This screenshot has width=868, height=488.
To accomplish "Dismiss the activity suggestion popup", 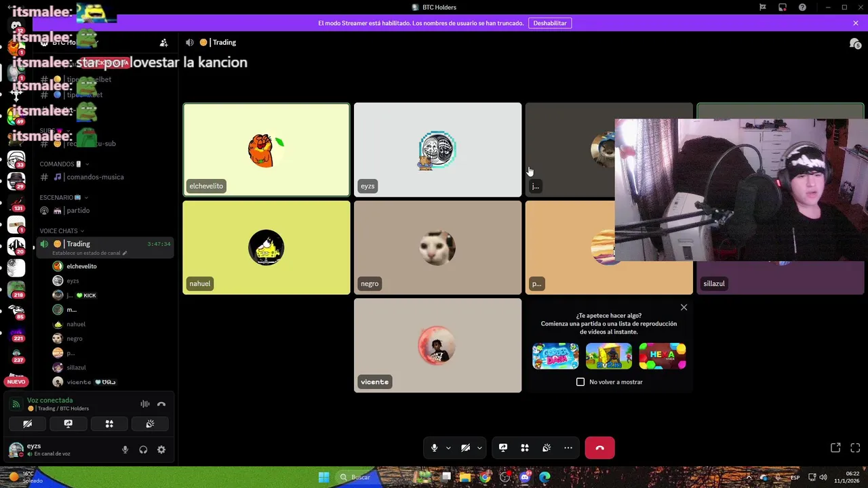I will pyautogui.click(x=684, y=308).
